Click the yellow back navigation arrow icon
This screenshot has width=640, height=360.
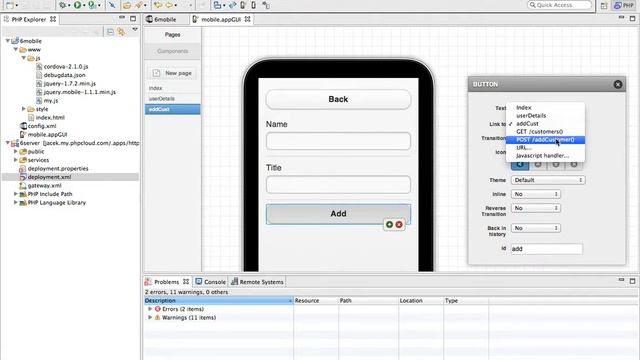click(158, 5)
